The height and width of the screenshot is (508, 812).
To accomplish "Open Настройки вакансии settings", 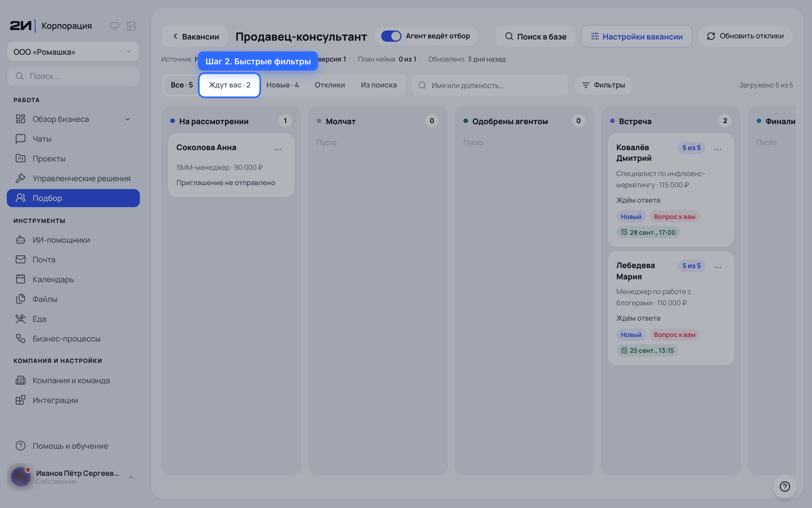I will (x=637, y=36).
